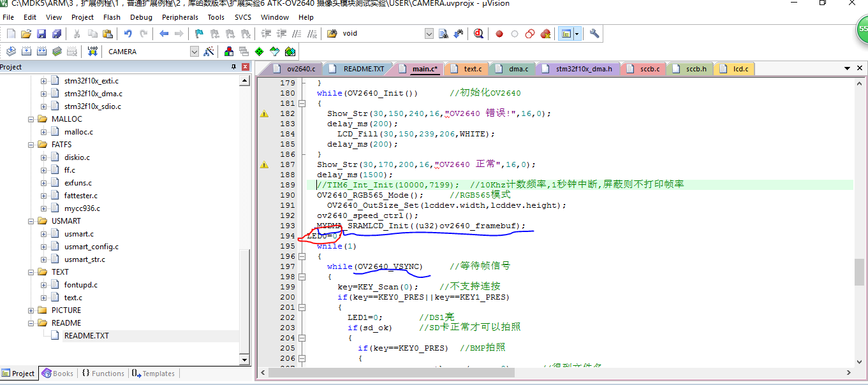Switch to the ov2640.c tab
Screen dimensions: 868x385
[x=295, y=69]
